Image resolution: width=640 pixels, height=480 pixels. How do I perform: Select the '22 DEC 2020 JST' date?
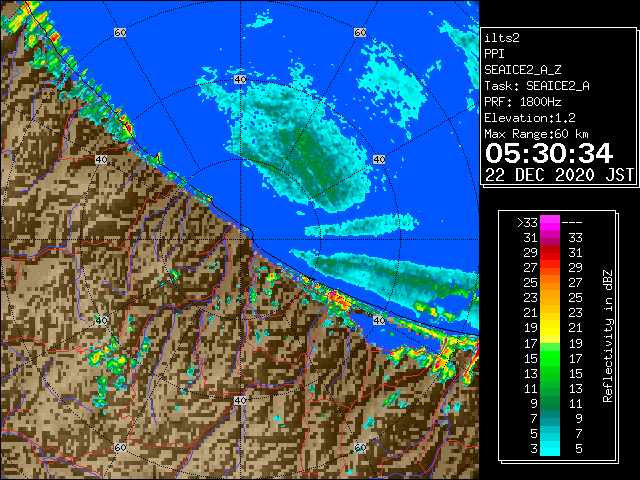pos(559,175)
